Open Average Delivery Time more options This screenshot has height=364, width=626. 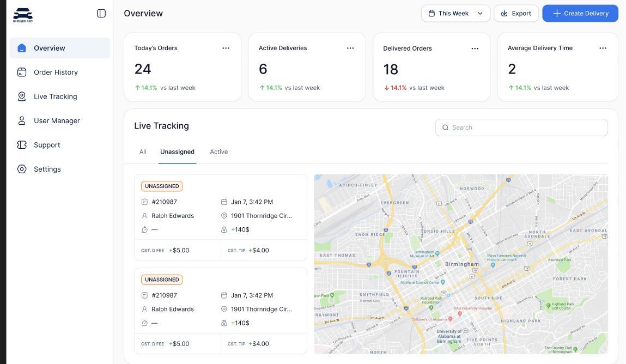[603, 48]
